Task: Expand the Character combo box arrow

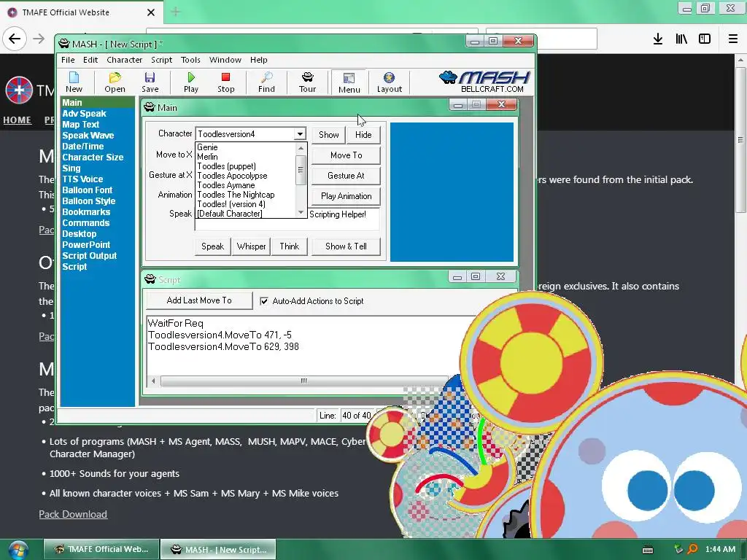Action: point(300,134)
